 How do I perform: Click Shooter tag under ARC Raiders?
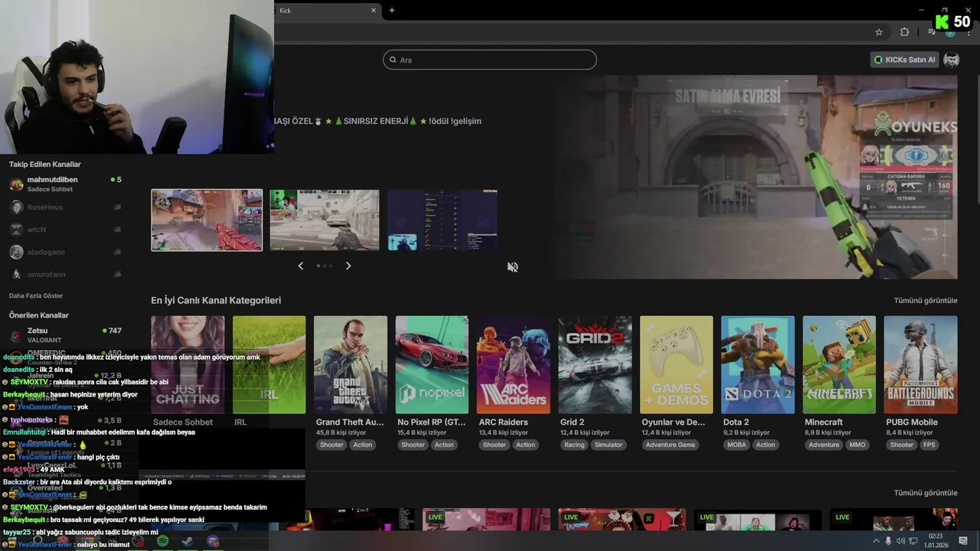pos(494,445)
